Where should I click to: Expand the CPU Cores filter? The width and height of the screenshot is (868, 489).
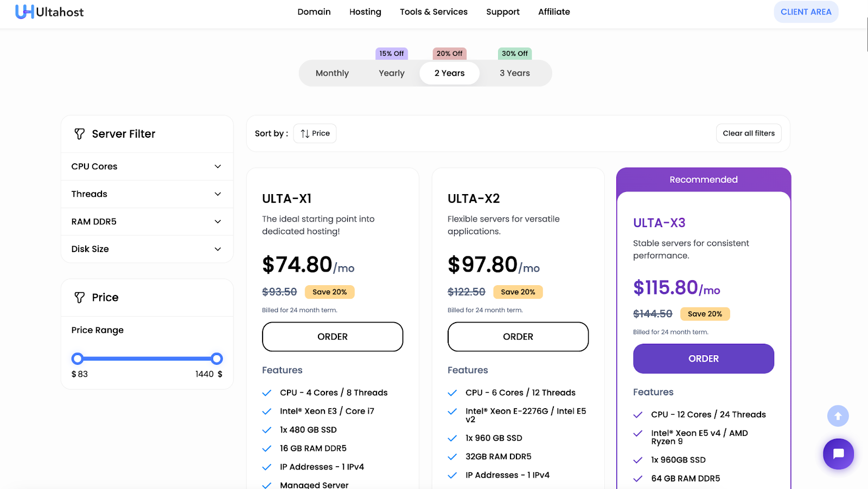pos(147,166)
